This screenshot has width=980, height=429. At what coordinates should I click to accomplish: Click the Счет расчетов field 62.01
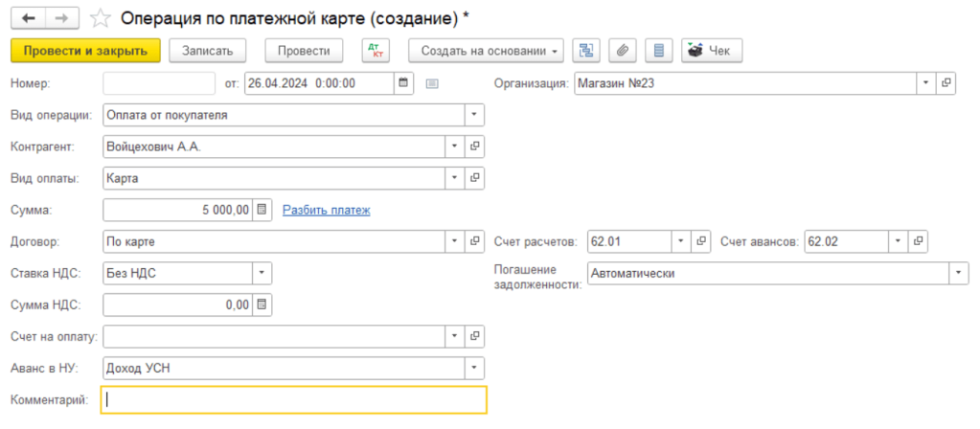629,241
